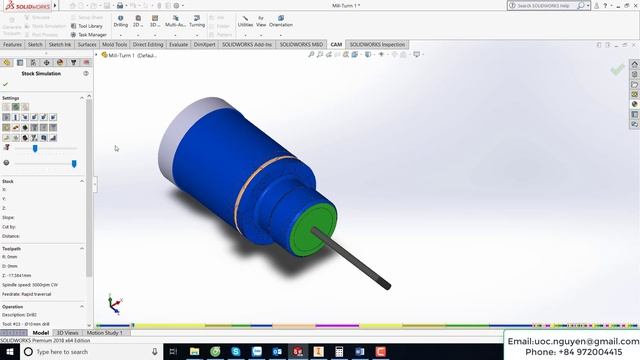
Task: Toggle the second icon in Settings top row
Action: (x=16, y=107)
